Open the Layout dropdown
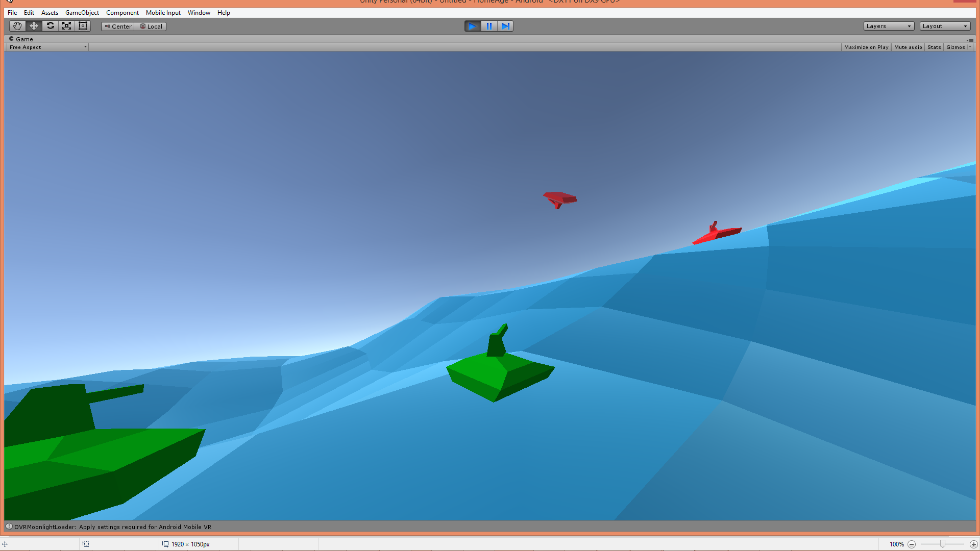The image size is (980, 551). (944, 26)
